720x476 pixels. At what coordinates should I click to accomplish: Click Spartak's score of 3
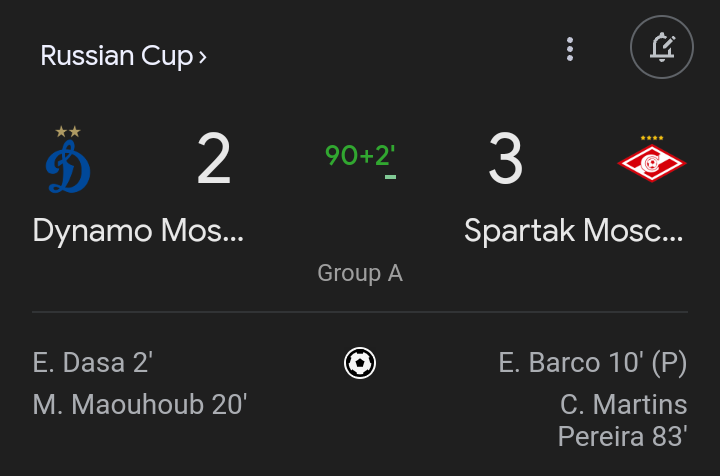tap(505, 160)
